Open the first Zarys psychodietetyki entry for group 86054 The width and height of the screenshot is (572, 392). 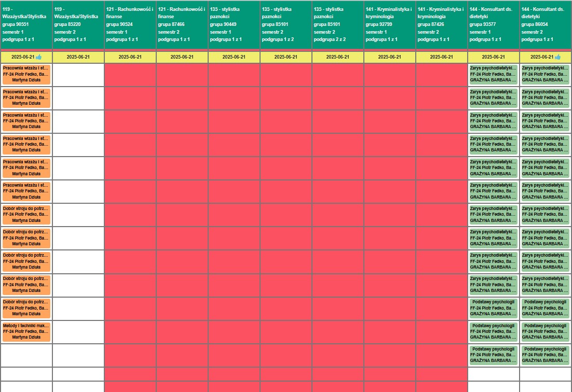tap(546, 74)
